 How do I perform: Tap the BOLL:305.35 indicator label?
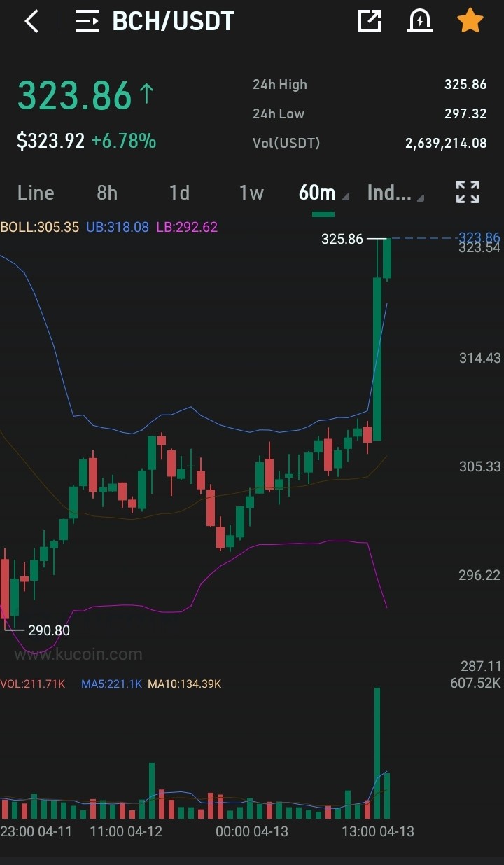[40, 227]
